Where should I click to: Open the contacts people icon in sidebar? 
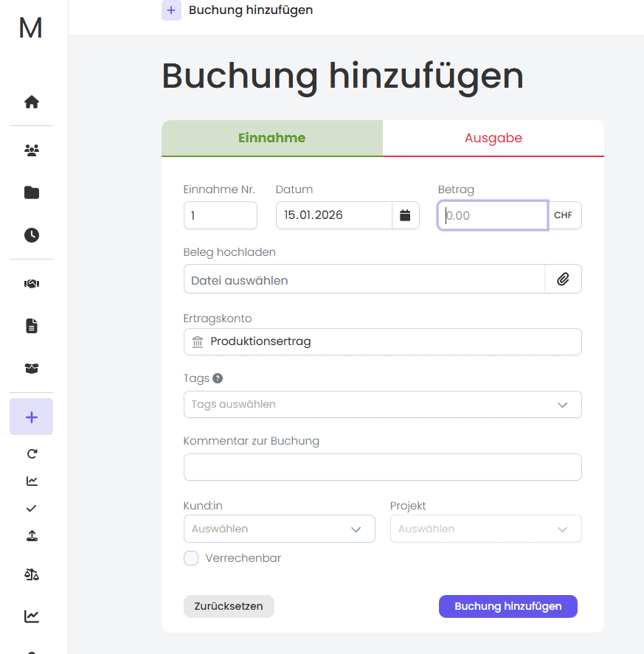pyautogui.click(x=32, y=150)
